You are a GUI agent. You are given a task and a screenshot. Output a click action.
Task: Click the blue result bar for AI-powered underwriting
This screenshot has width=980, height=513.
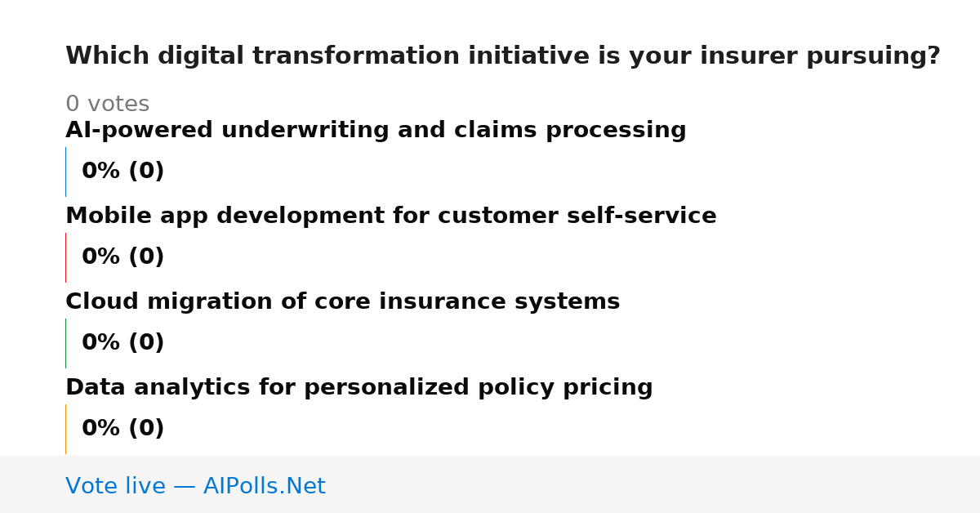[65, 172]
